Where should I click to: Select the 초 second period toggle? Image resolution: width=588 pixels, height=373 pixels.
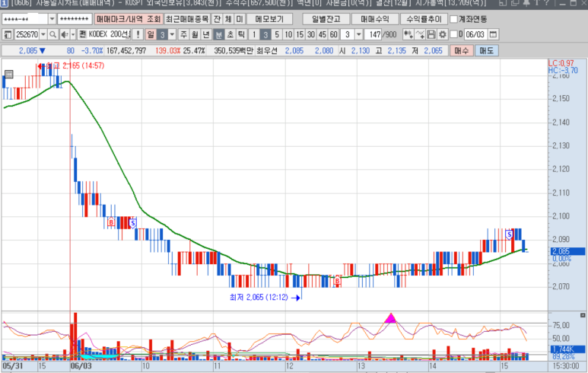[x=230, y=34]
